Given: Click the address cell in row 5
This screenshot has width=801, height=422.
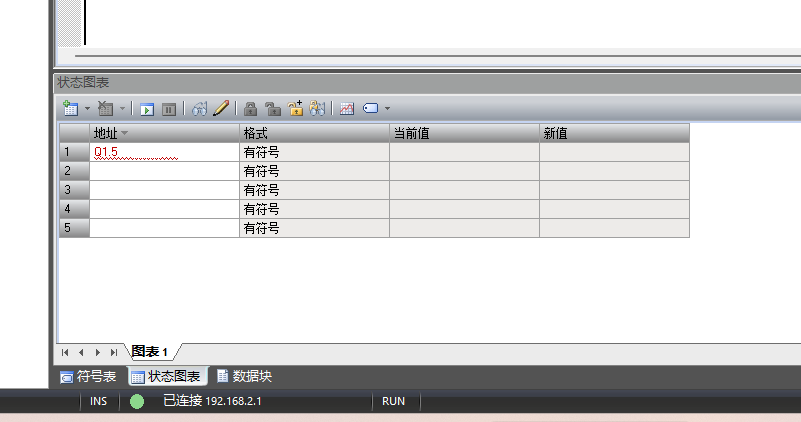Looking at the screenshot, I should (x=164, y=228).
